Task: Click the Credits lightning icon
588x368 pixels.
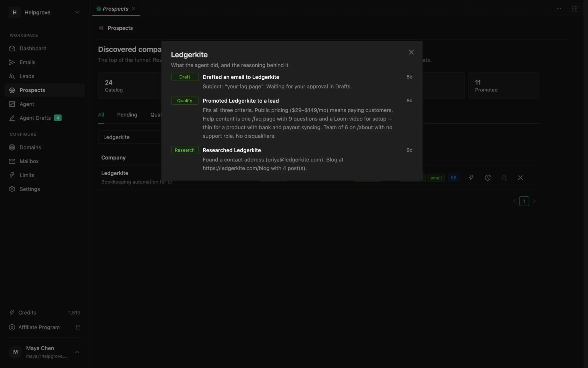Action: tap(12, 312)
